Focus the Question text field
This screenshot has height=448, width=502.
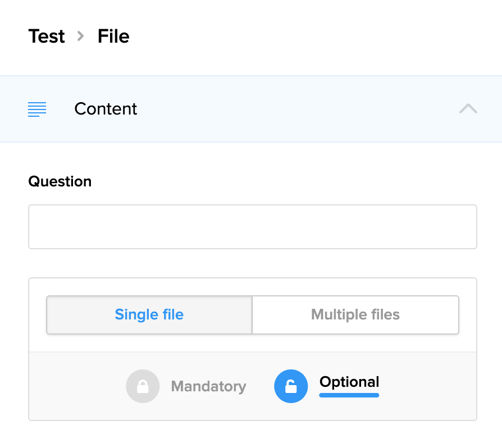[x=253, y=227]
